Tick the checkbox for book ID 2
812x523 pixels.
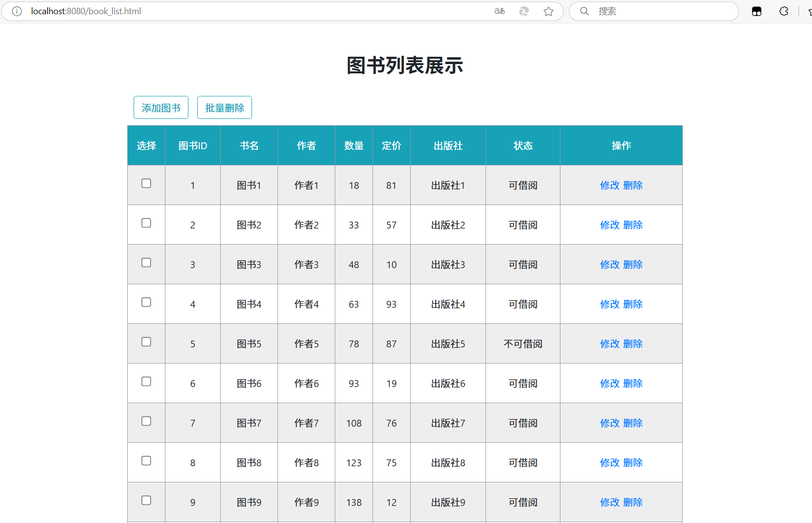(146, 223)
